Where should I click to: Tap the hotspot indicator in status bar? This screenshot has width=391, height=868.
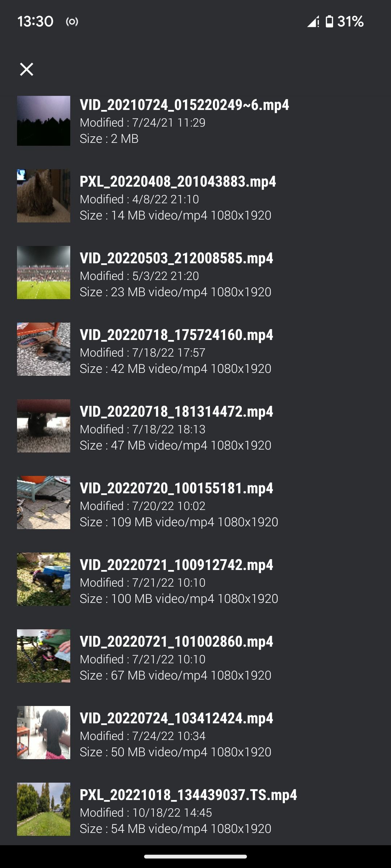[72, 22]
